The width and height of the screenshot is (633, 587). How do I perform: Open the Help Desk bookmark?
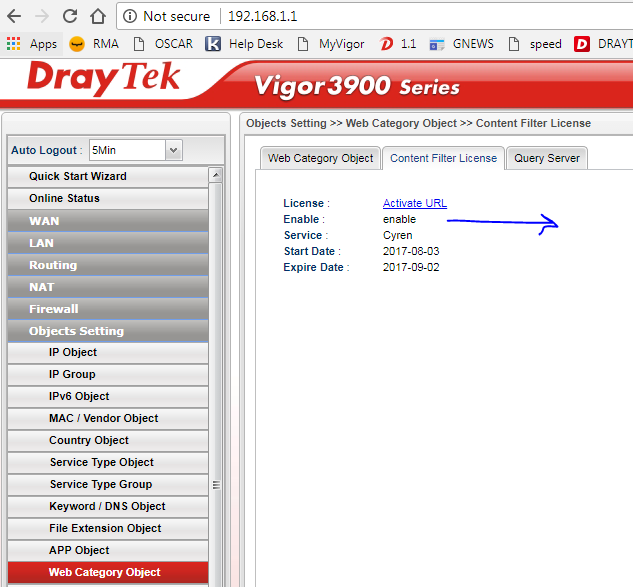(x=244, y=44)
